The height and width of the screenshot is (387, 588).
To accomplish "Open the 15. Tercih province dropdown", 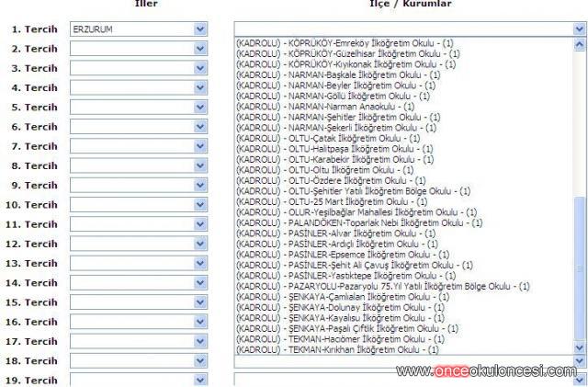I will (x=139, y=302).
